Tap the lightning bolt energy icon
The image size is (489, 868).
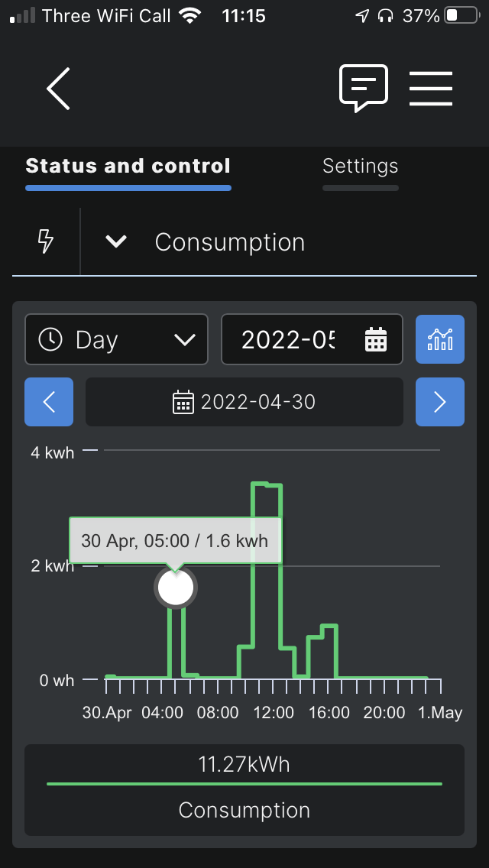[x=45, y=242]
